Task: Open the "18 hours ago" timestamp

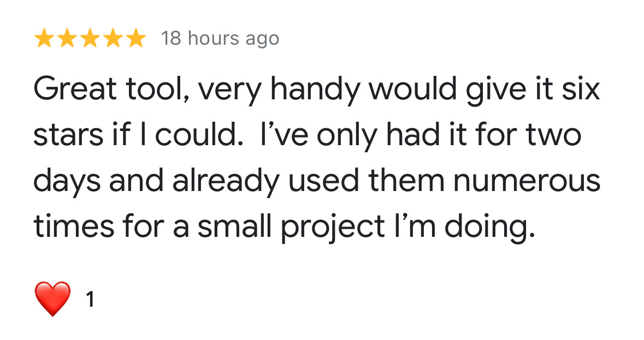Action: click(220, 39)
